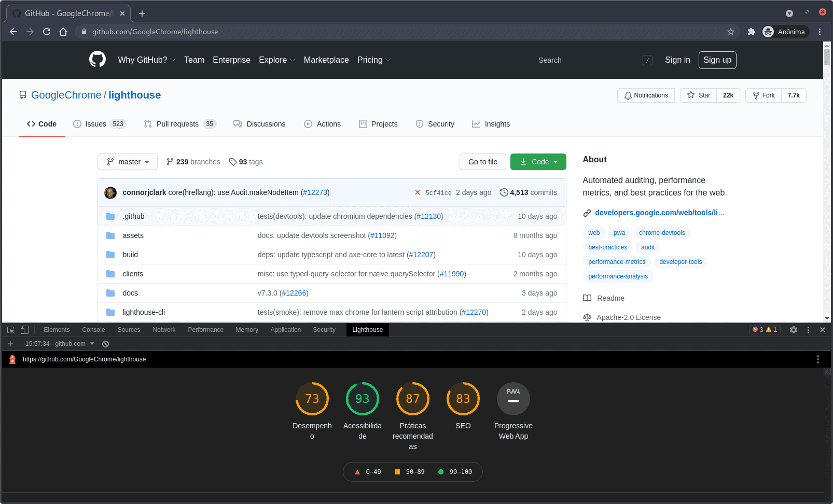
Task: Open the .github folder
Action: 133,216
